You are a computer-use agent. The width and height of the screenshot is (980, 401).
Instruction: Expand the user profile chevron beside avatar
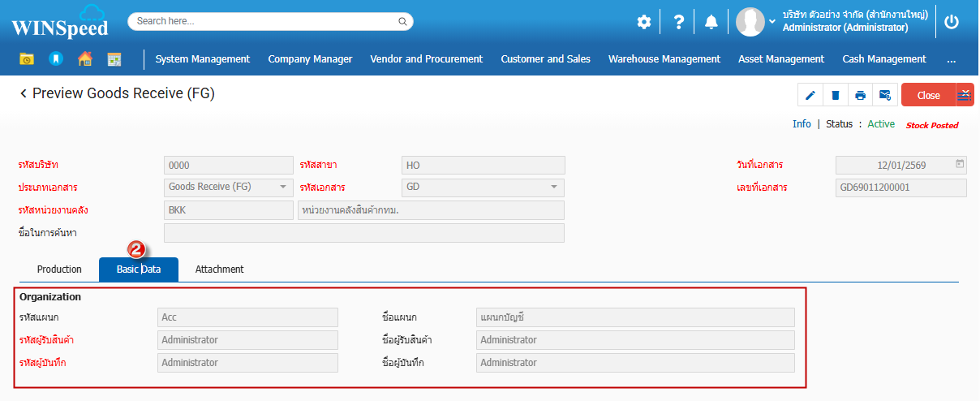pos(772,21)
